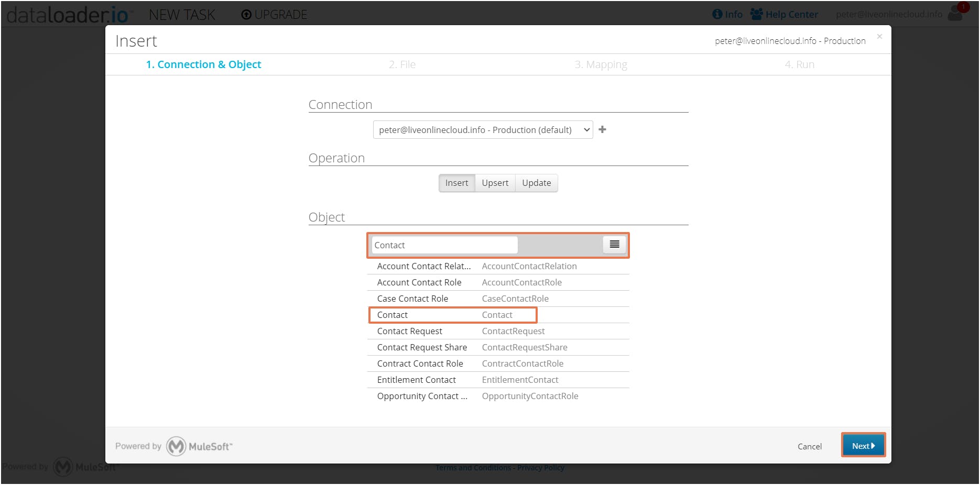Select Contact Request object row
The height and width of the screenshot is (485, 980).
498,331
